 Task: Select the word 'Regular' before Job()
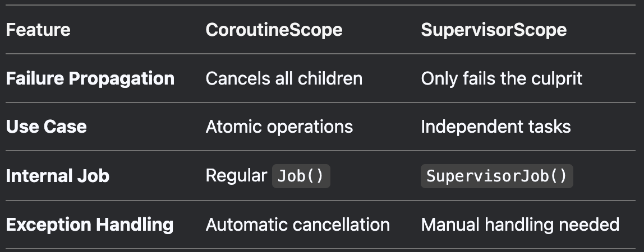[x=236, y=176]
